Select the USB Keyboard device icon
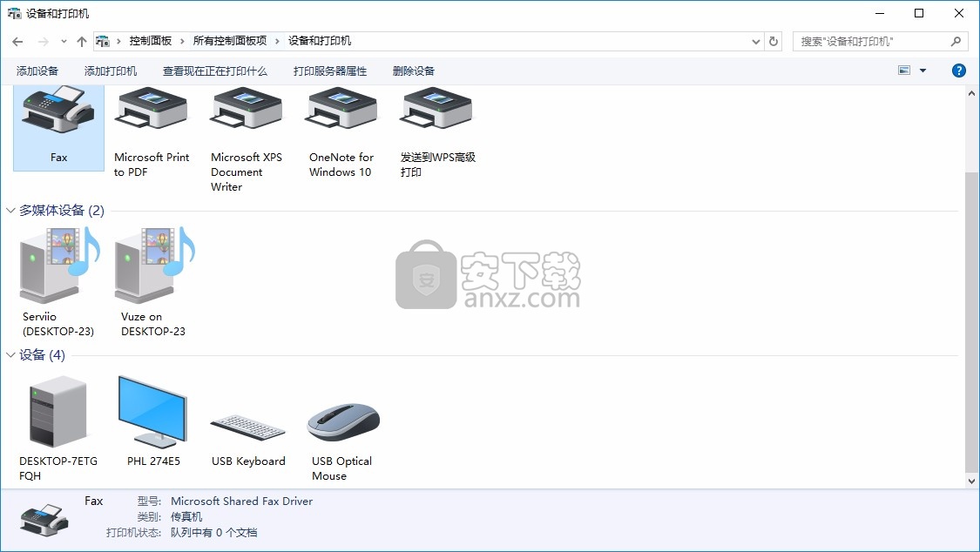This screenshot has height=552, width=980. coord(247,427)
